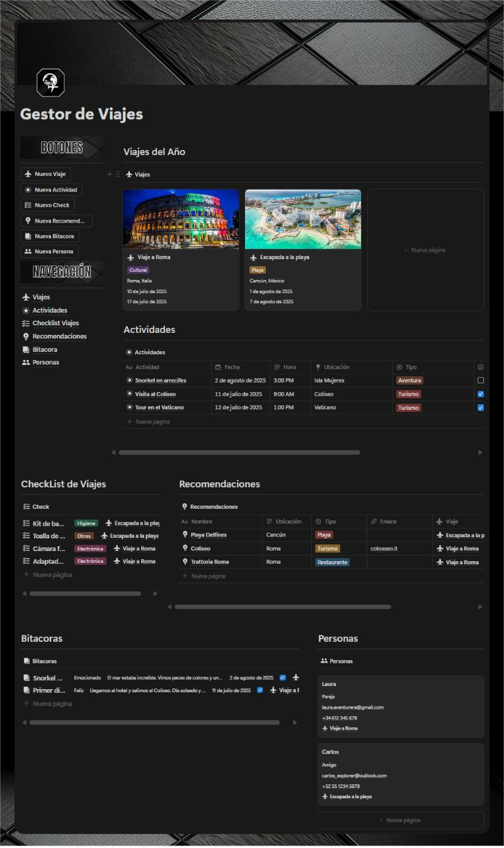The height and width of the screenshot is (848, 504).
Task: Click the checklist icon beside Kit de ba...
Action: [26, 523]
